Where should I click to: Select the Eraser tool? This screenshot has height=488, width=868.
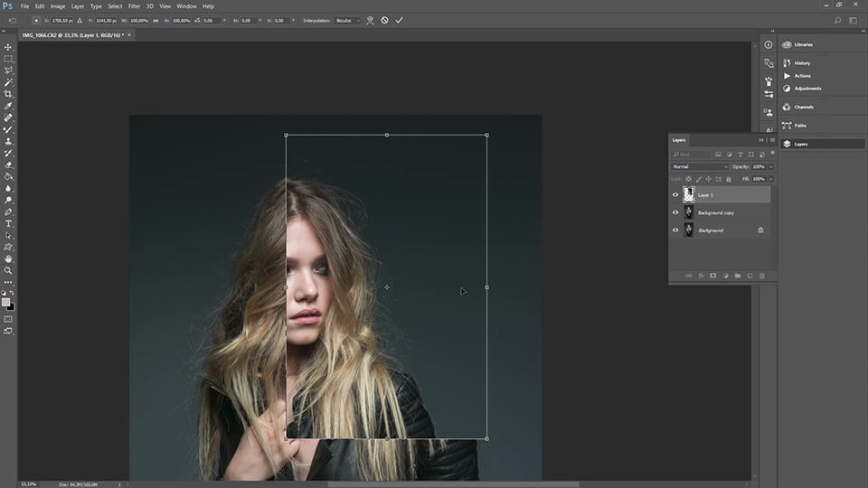[8, 164]
